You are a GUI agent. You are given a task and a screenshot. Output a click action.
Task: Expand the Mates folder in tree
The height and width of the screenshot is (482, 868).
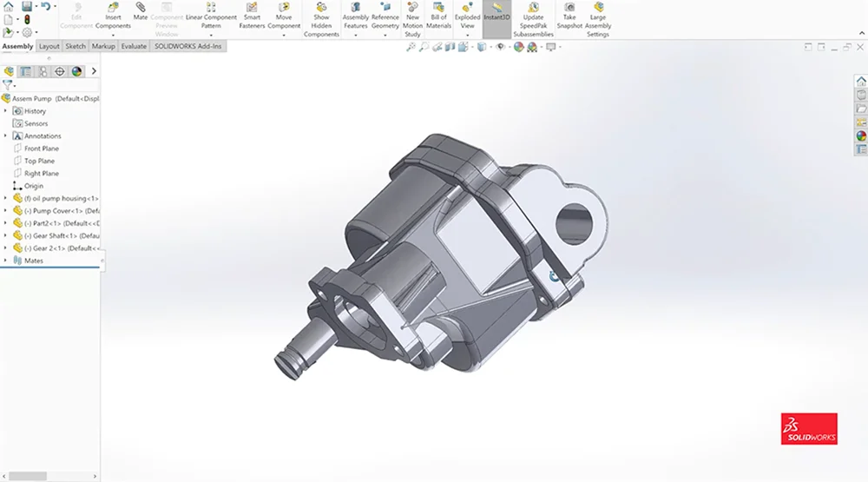click(6, 261)
